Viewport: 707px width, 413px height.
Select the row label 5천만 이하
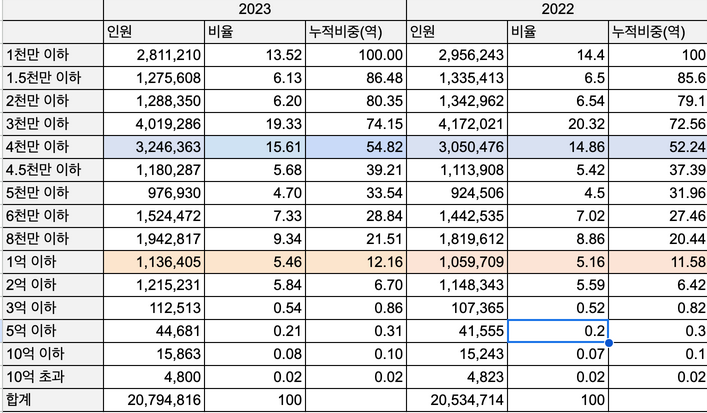53,193
